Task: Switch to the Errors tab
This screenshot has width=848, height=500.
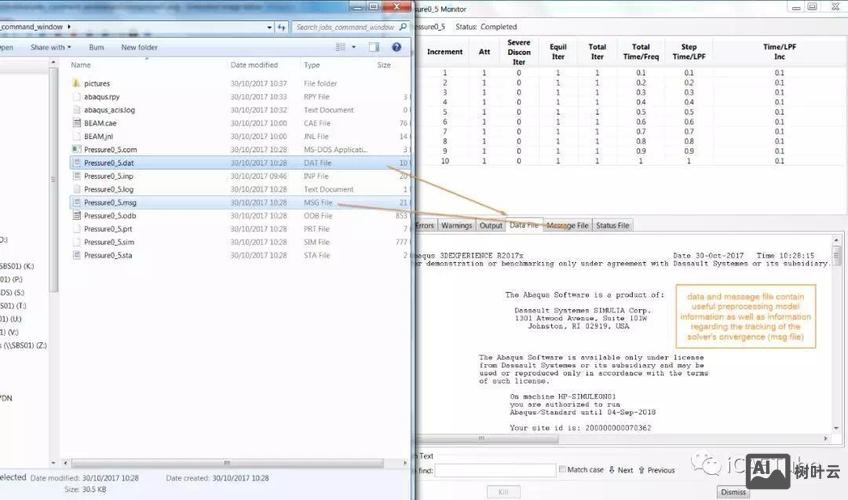Action: pyautogui.click(x=425, y=225)
